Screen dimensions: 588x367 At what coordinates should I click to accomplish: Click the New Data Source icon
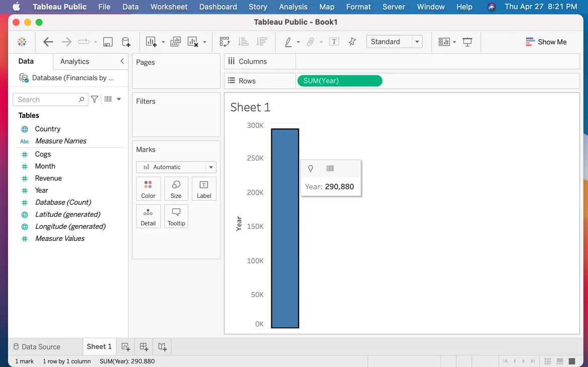coord(126,42)
